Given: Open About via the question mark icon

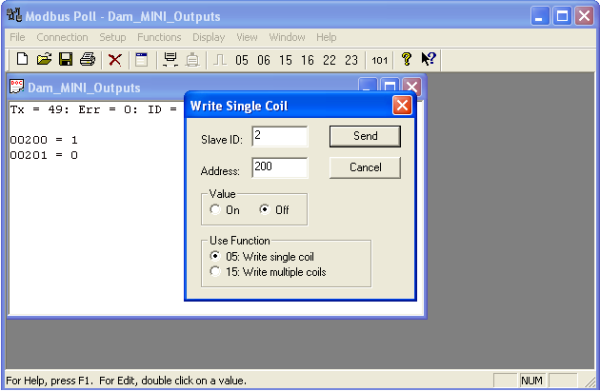Looking at the screenshot, I should coord(406,59).
